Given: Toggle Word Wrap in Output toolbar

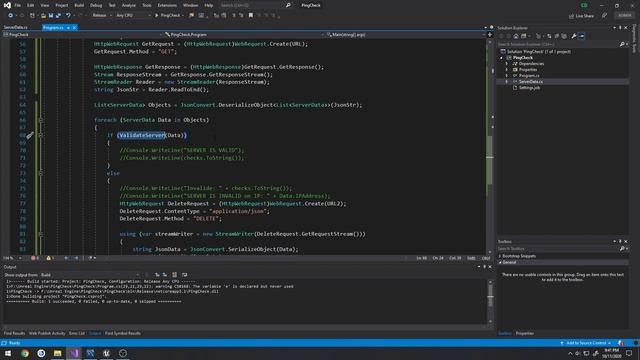Looking at the screenshot, I should pyautogui.click(x=184, y=275).
